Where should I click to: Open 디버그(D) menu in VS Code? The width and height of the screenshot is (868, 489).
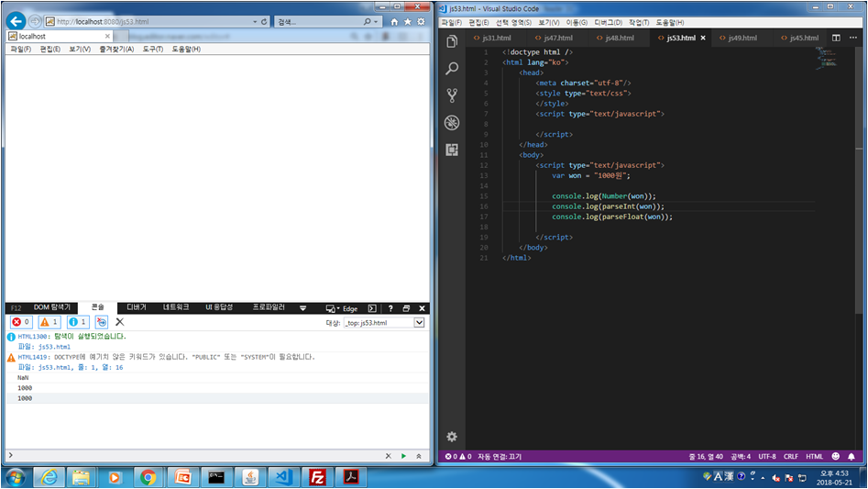(x=608, y=22)
